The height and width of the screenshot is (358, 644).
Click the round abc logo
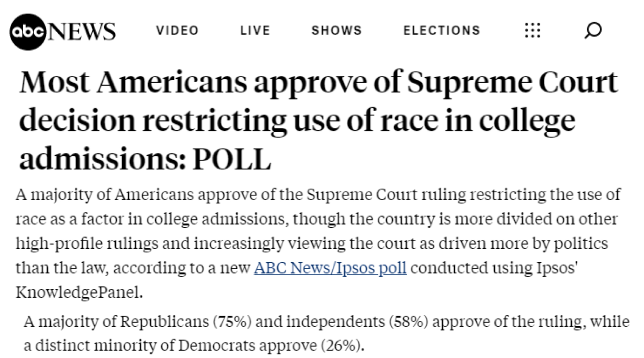[x=28, y=32]
